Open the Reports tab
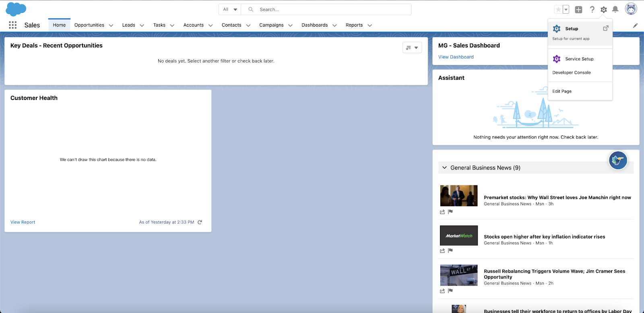Viewport: 644px width, 313px height. [x=354, y=25]
